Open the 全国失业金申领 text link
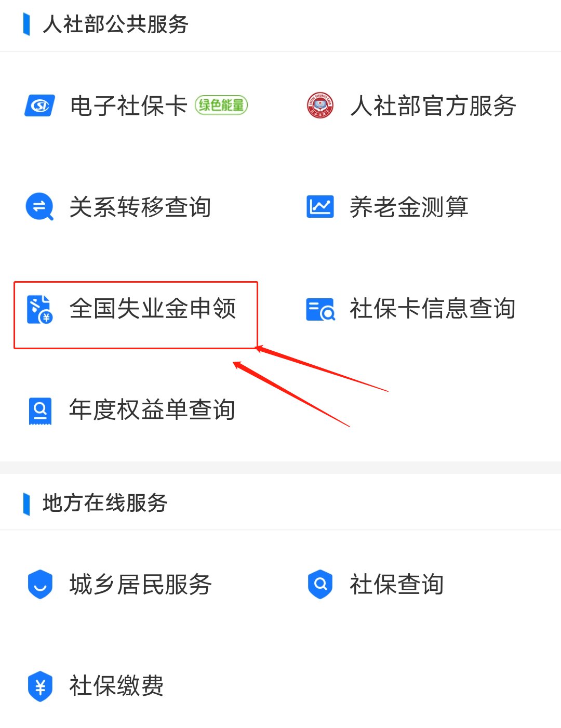Image resolution: width=561 pixels, height=728 pixels. coord(153,309)
